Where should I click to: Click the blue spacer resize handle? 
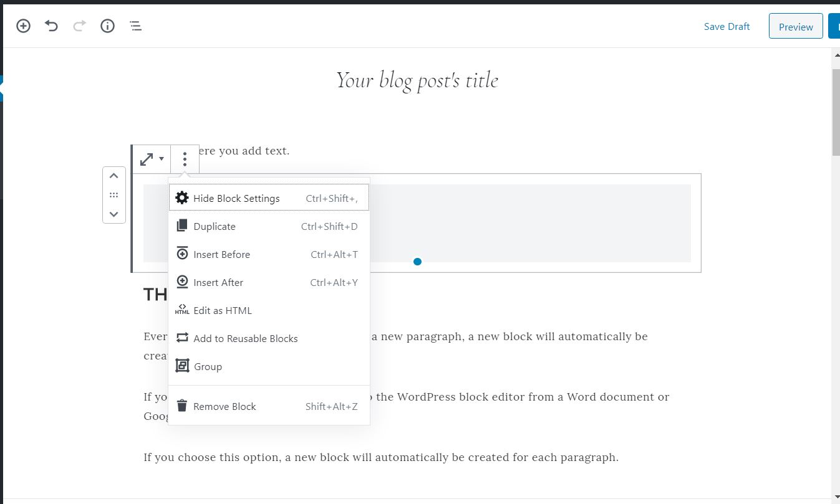[x=417, y=262]
